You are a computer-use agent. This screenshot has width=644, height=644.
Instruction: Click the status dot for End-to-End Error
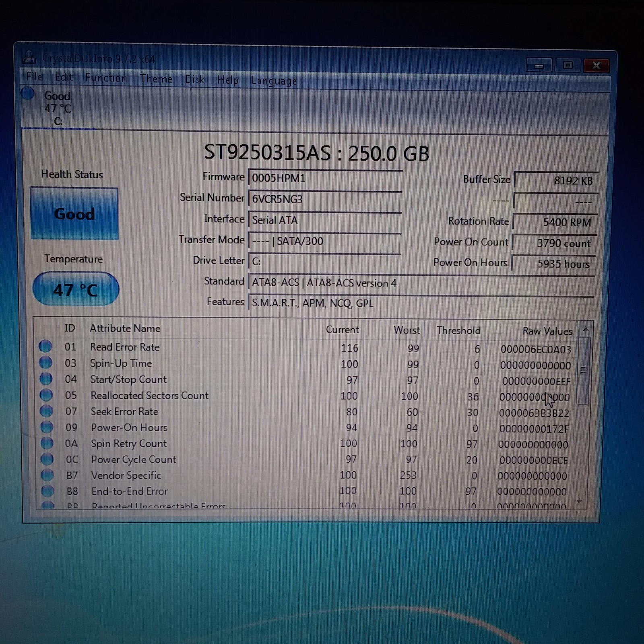click(x=47, y=491)
